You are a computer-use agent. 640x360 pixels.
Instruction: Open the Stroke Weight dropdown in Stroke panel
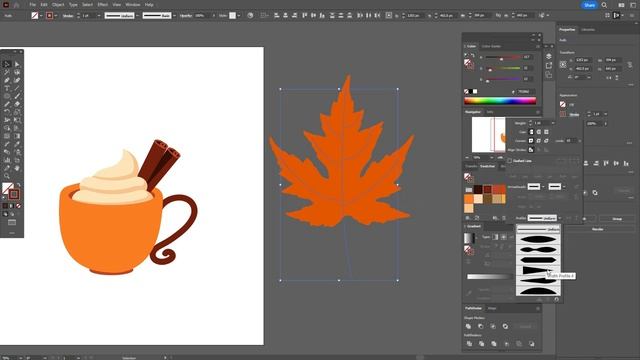553,123
